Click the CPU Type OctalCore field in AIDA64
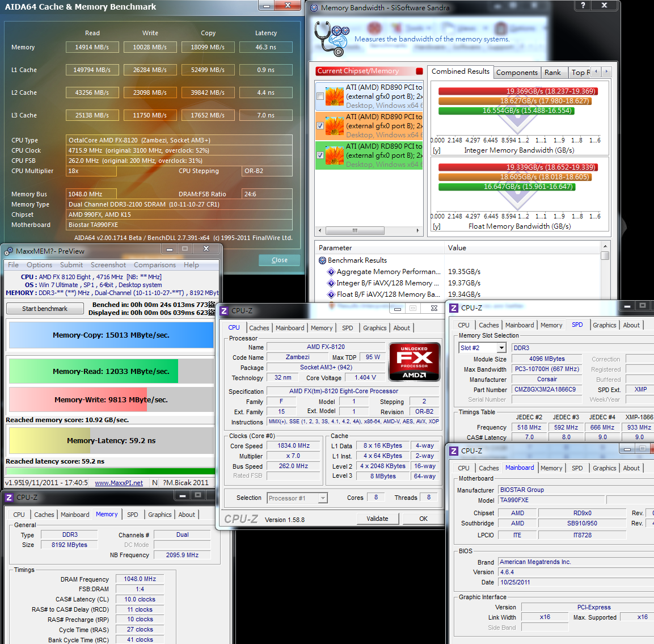The image size is (654, 644). 179,140
